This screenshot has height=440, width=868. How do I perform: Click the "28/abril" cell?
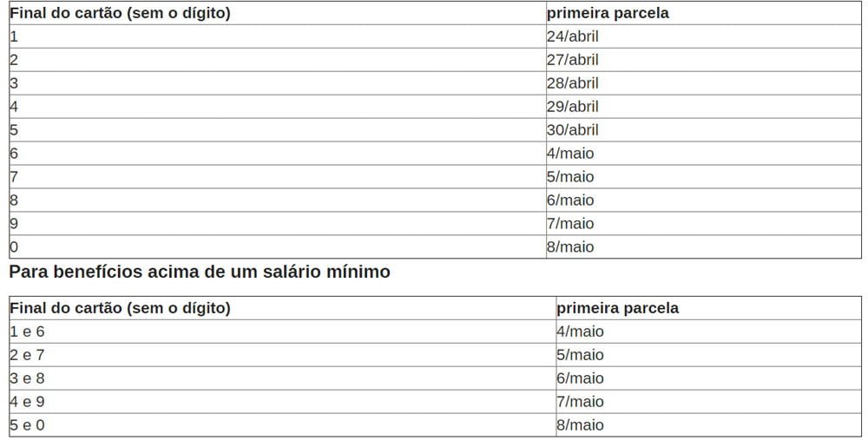[x=573, y=83]
